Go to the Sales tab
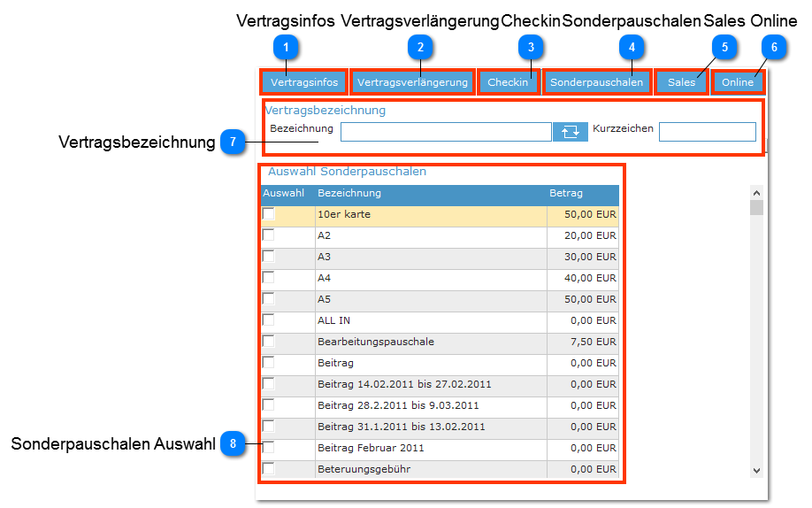 [681, 82]
